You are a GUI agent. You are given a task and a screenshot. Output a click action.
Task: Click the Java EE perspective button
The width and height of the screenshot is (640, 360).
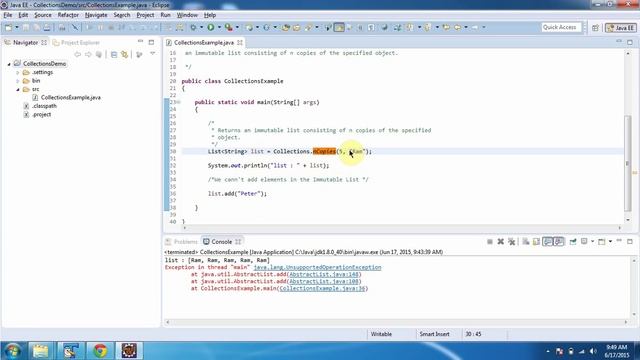pyautogui.click(x=620, y=28)
